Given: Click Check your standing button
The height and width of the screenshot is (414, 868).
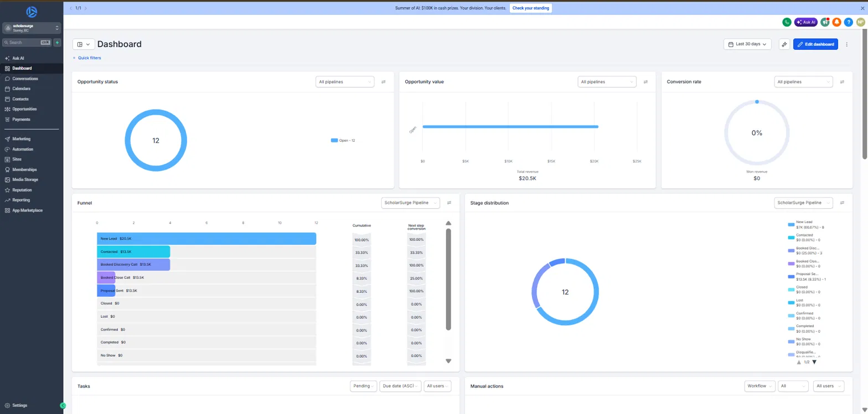Looking at the screenshot, I should click(x=530, y=8).
